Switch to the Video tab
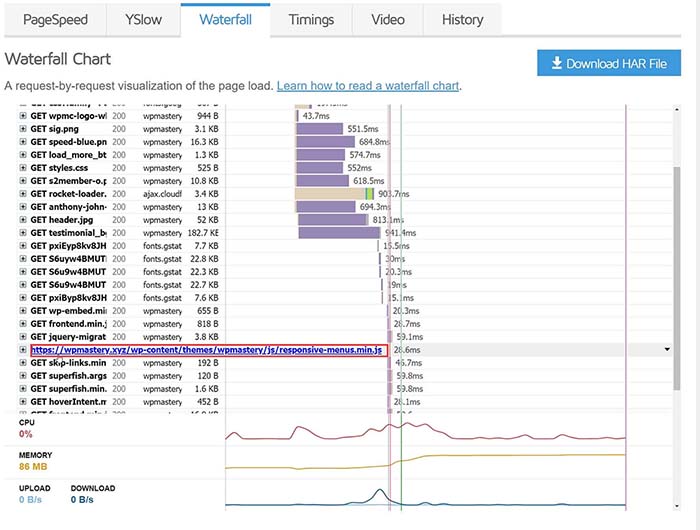 [388, 20]
